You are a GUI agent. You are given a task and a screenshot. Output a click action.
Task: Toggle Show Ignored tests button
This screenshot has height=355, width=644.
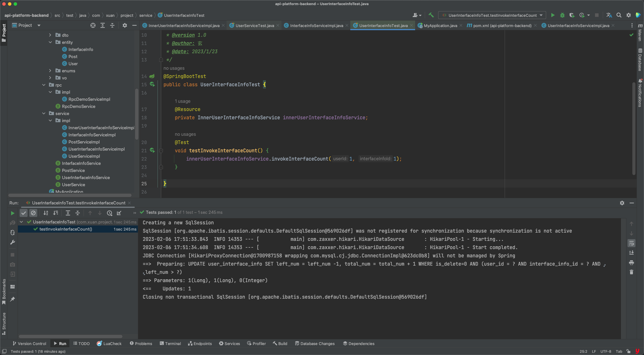pos(33,213)
